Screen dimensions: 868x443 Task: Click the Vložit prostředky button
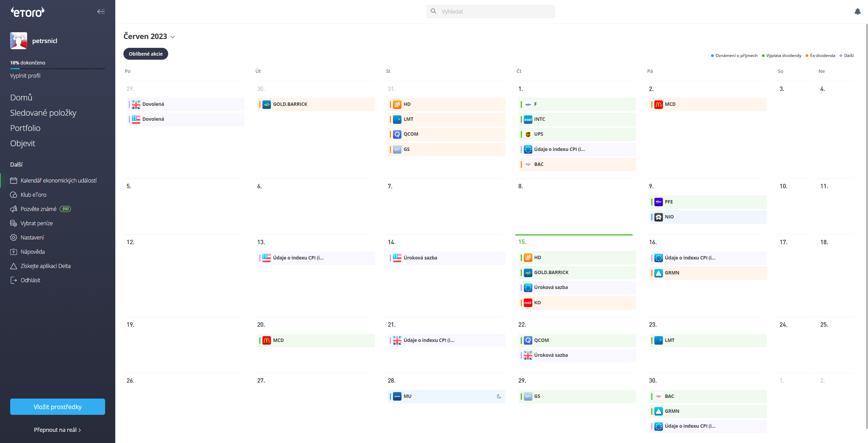pyautogui.click(x=58, y=407)
